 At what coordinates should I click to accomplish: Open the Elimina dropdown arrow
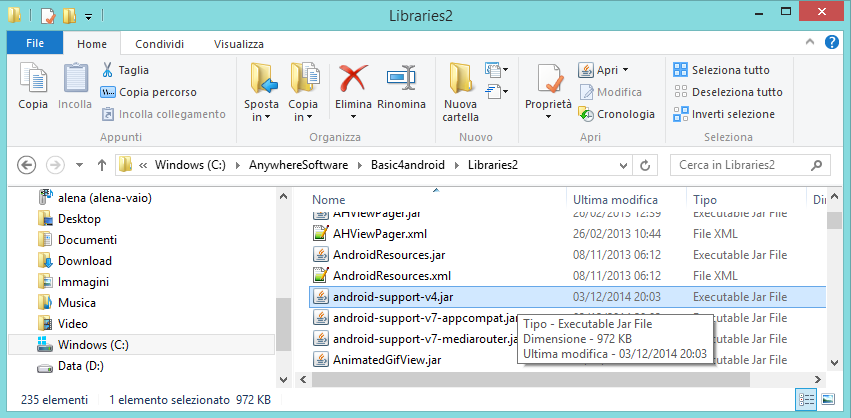[353, 117]
